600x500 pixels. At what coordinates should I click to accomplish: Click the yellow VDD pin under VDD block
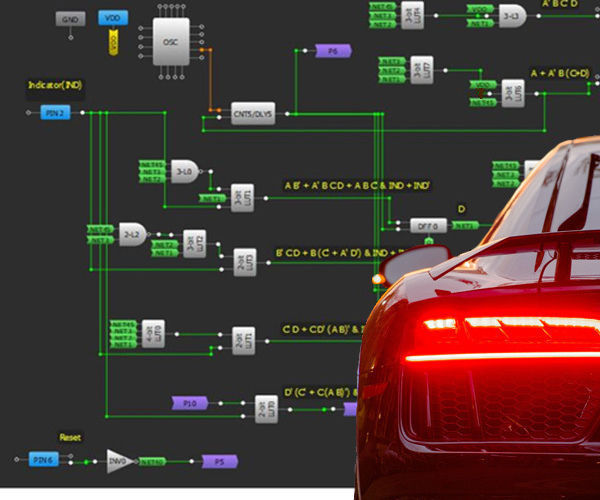(113, 42)
